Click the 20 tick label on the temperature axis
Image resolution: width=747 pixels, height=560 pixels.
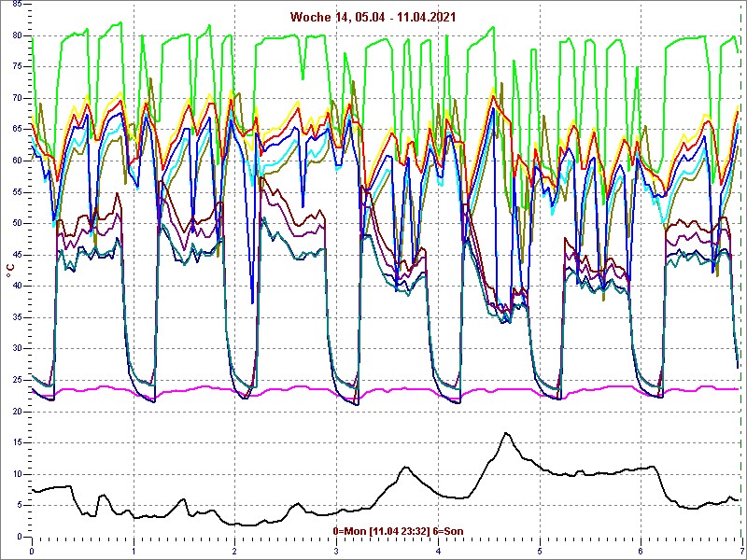tap(17, 412)
